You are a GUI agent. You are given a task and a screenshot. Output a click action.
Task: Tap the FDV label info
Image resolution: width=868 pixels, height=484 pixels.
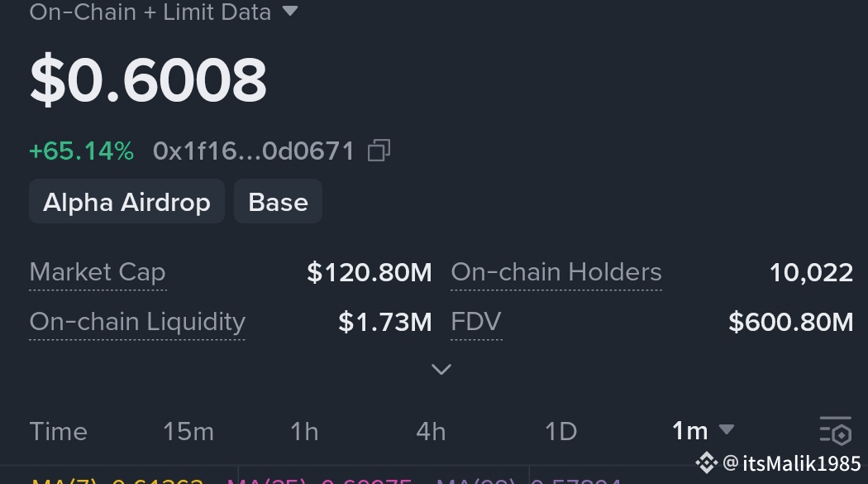tap(476, 322)
